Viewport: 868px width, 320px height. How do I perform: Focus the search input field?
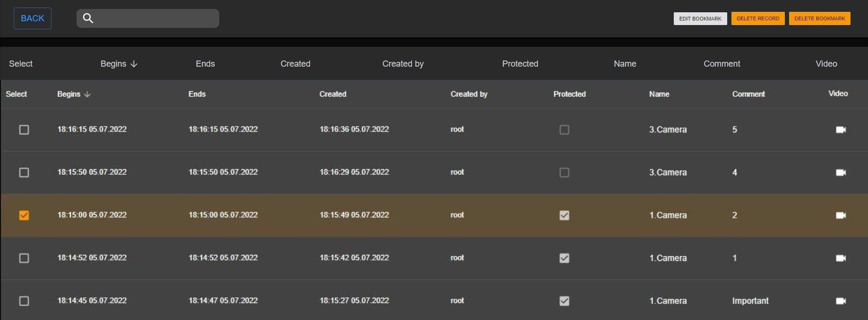click(x=156, y=18)
